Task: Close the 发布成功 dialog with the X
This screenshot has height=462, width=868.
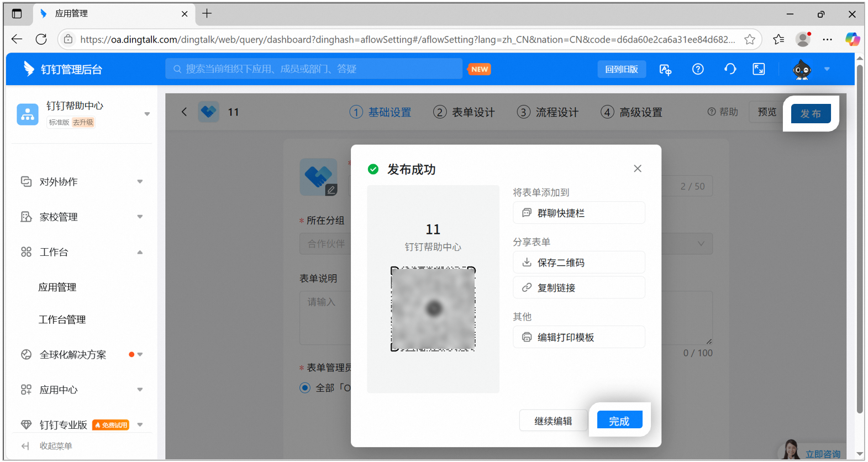Action: coord(638,169)
